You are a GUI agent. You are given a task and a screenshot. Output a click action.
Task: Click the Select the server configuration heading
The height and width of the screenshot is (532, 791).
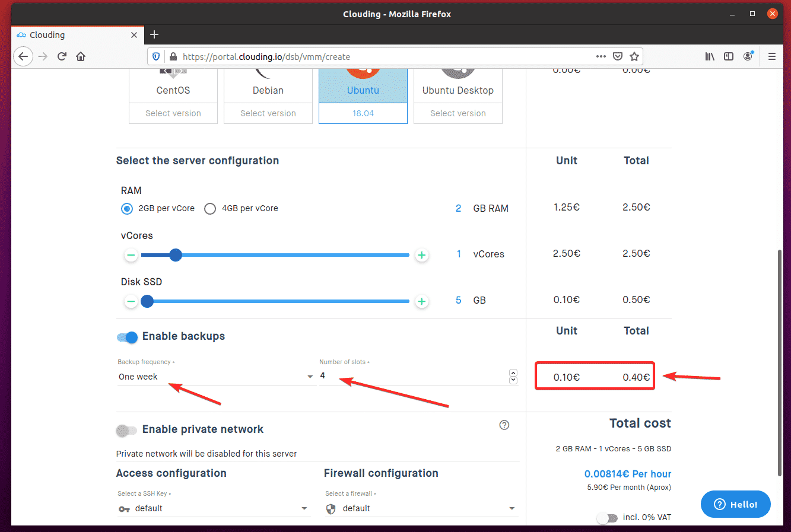pyautogui.click(x=198, y=161)
